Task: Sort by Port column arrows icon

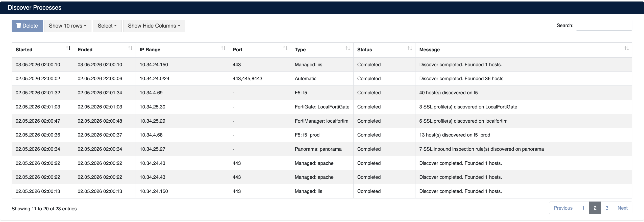Action: click(285, 48)
